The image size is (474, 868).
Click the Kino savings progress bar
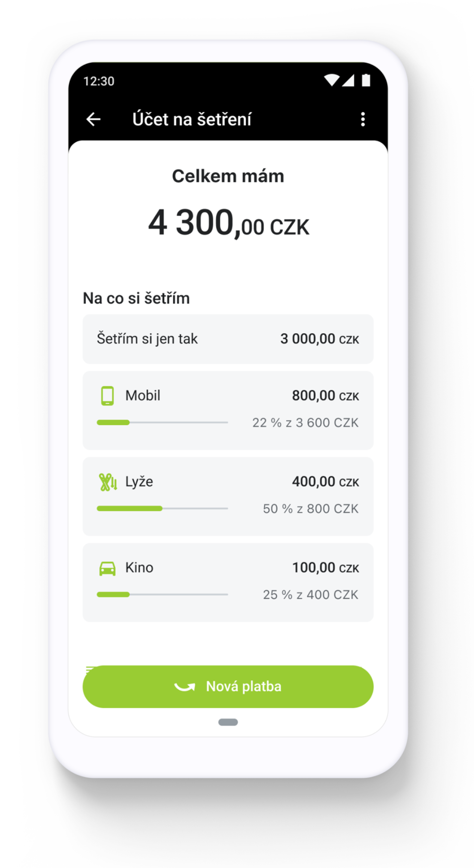coord(162,595)
